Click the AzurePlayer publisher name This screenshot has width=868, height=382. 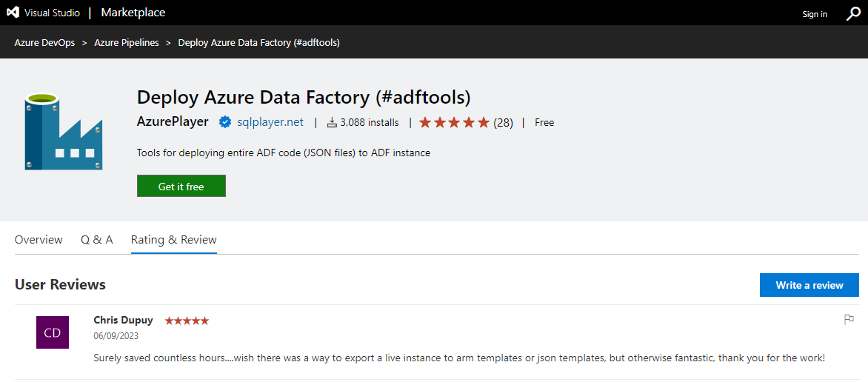(173, 122)
